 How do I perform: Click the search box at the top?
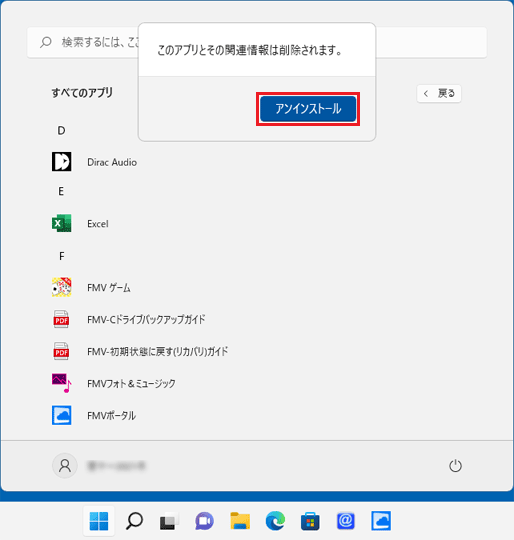point(257,42)
